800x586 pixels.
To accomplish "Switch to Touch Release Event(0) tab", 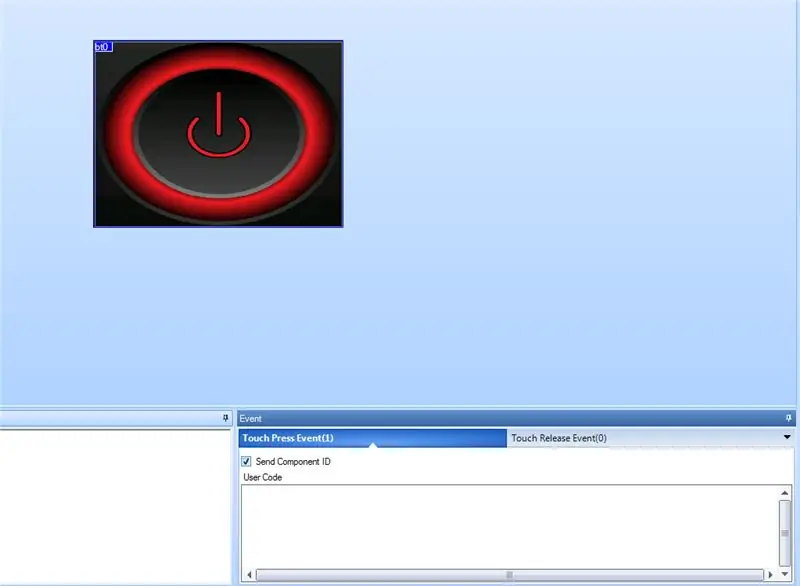I will tap(559, 438).
